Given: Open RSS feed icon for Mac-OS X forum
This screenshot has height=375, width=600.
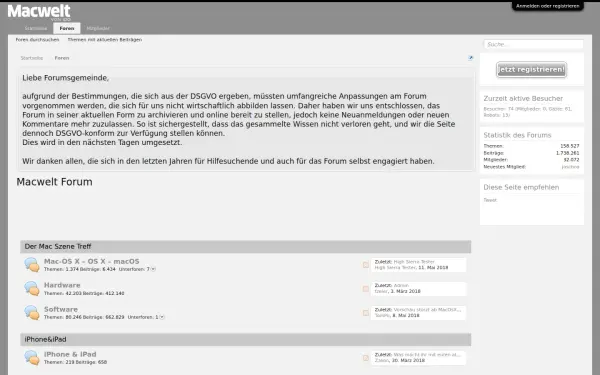Looking at the screenshot, I should pyautogui.click(x=366, y=265).
